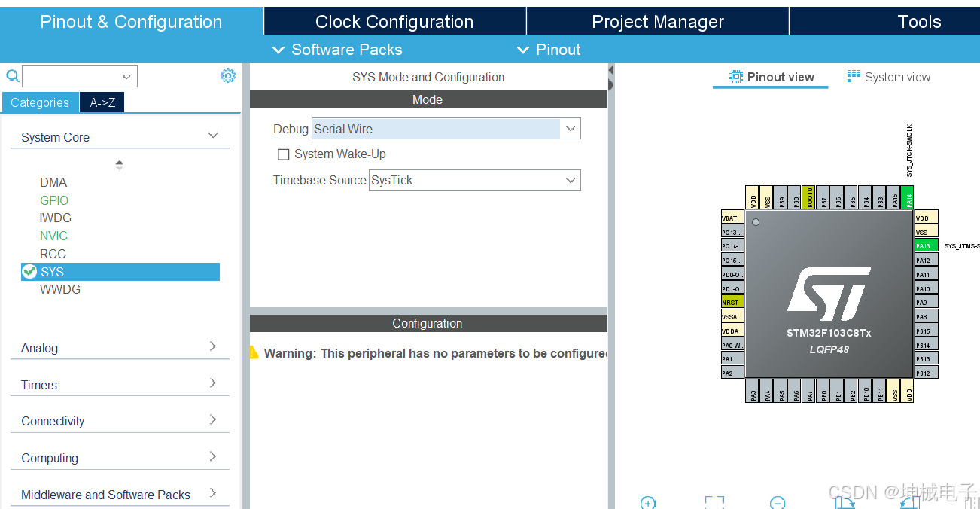Click the PA15 pin on chip
980x509 pixels.
(894, 198)
